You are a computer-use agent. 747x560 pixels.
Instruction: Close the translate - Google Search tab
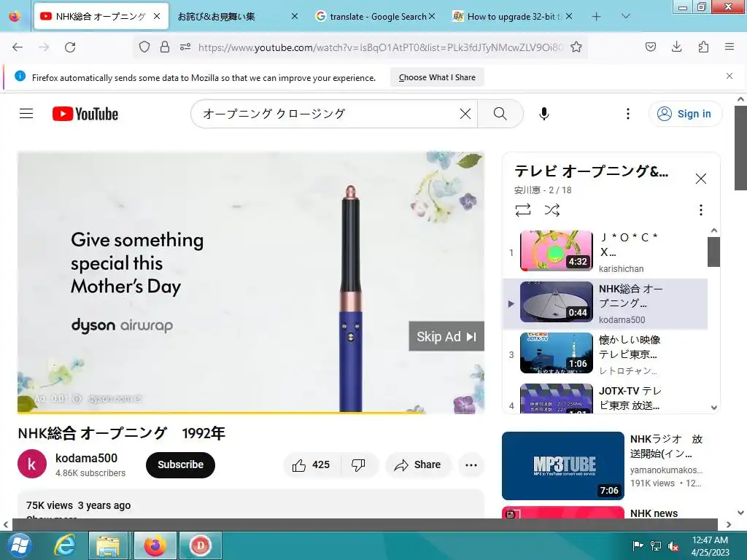[x=432, y=16]
